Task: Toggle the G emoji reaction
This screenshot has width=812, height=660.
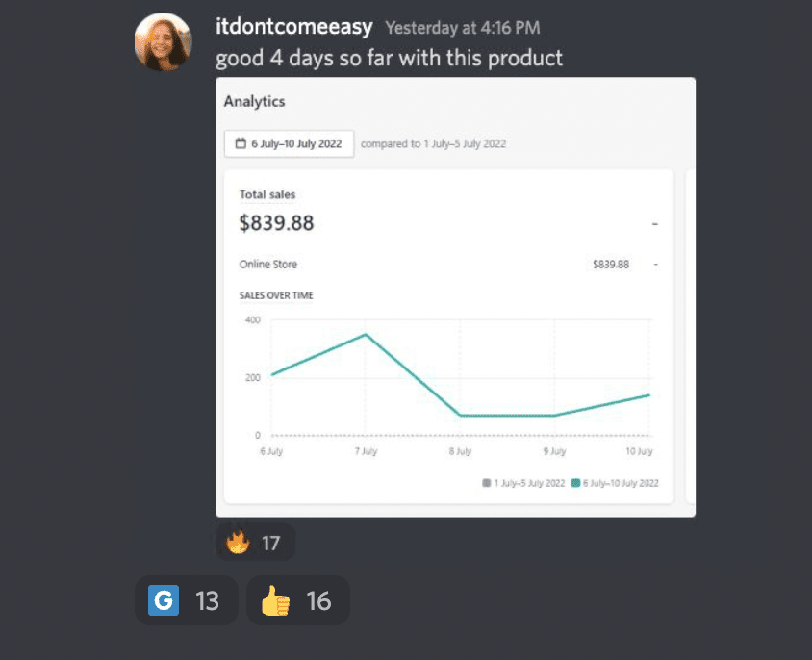Action: [187, 600]
